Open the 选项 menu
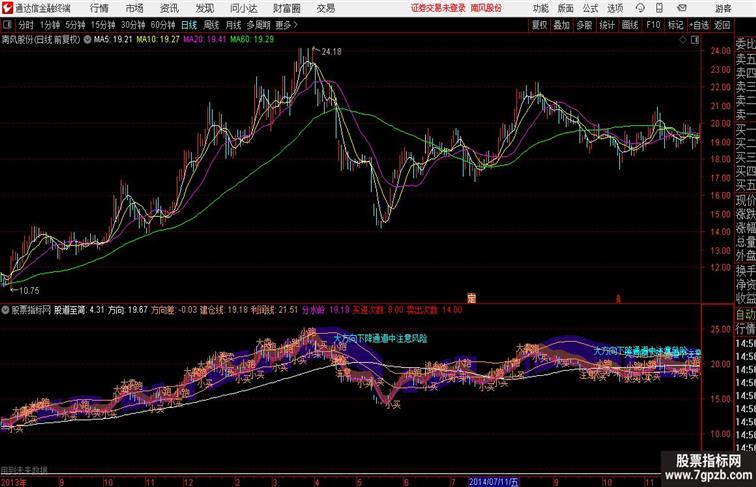This screenshot has height=487, width=756. (x=615, y=8)
